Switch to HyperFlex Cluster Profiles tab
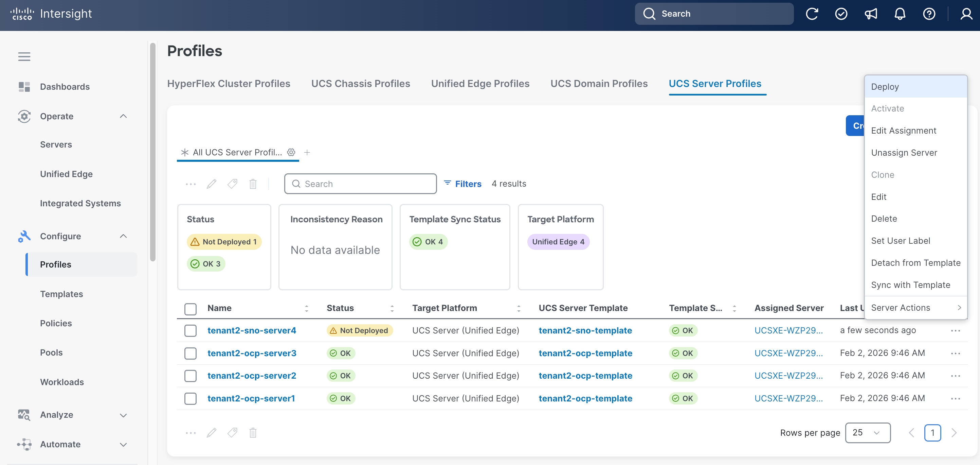The width and height of the screenshot is (980, 465). [229, 84]
